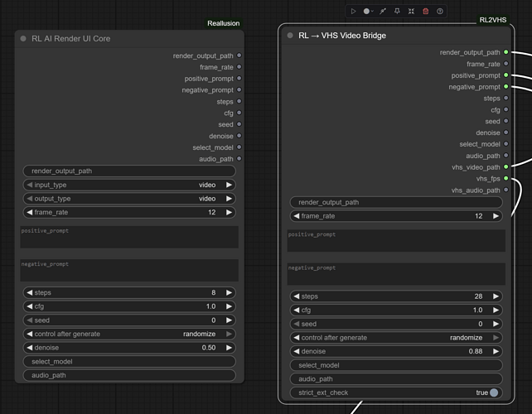
Task: Click the Reallusion badge above the node
Action: pos(224,23)
